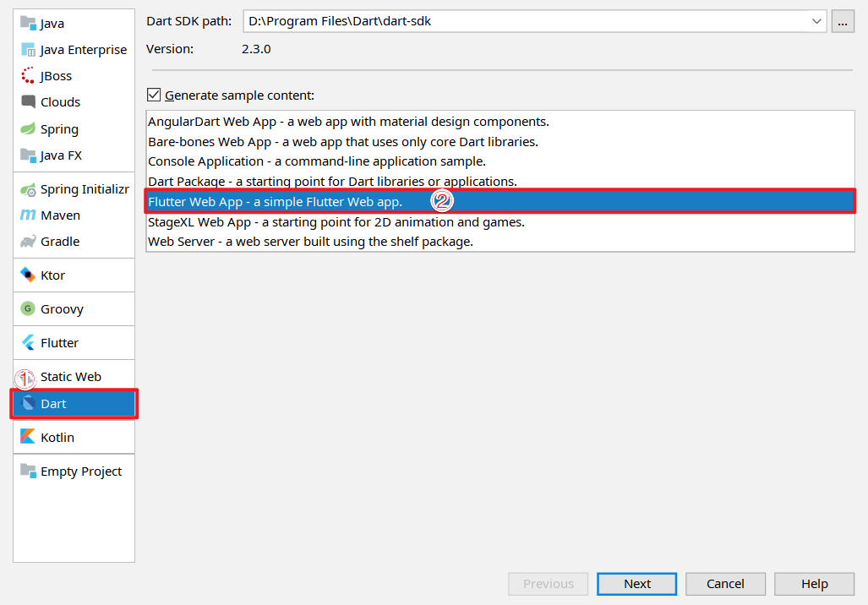Browse for the SDK with the ellipsis button
This screenshot has height=605, width=868.
click(843, 22)
